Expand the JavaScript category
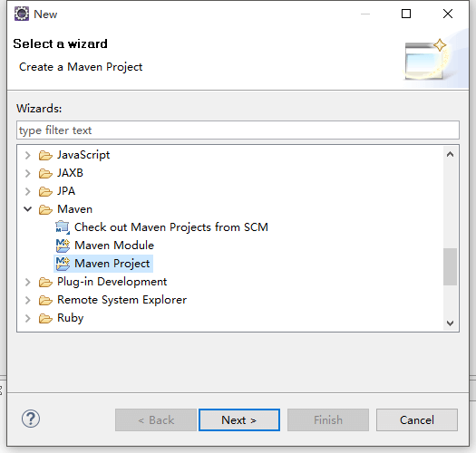The width and height of the screenshot is (476, 453). (27, 155)
